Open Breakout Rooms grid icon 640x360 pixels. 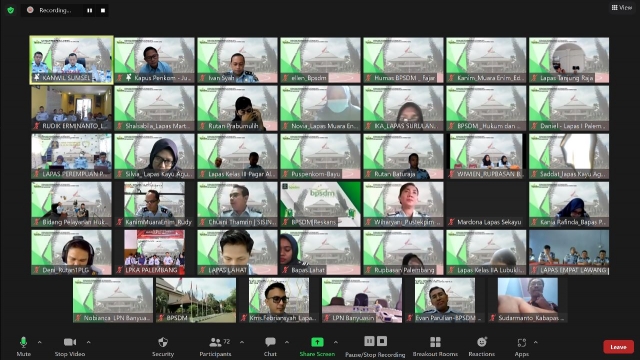click(x=436, y=342)
